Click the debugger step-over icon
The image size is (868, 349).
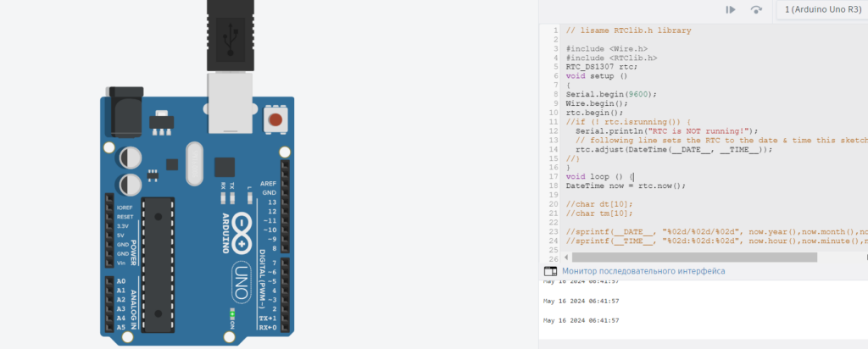(x=756, y=10)
